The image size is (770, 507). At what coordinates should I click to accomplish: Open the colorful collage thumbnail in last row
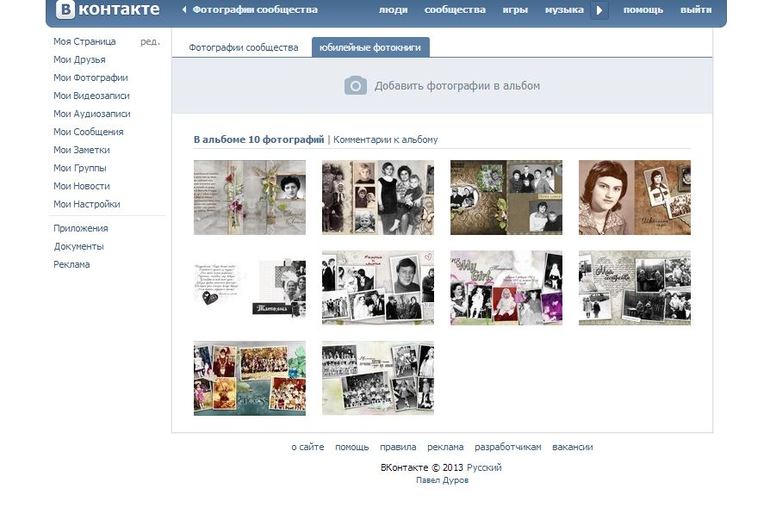249,378
